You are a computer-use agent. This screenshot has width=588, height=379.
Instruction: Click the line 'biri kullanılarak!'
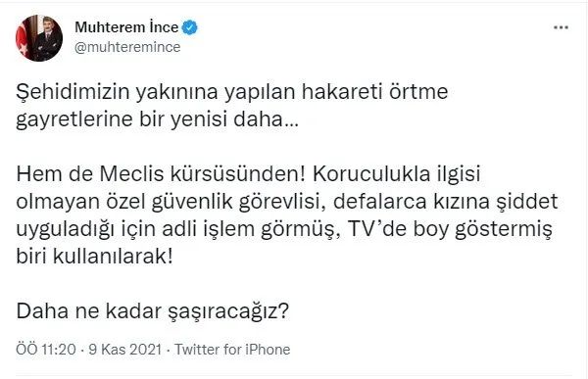point(94,257)
